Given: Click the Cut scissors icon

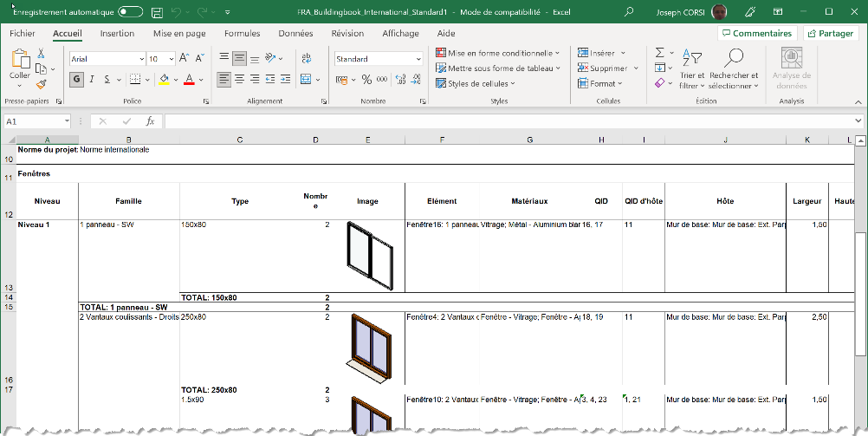Looking at the screenshot, I should [x=41, y=54].
